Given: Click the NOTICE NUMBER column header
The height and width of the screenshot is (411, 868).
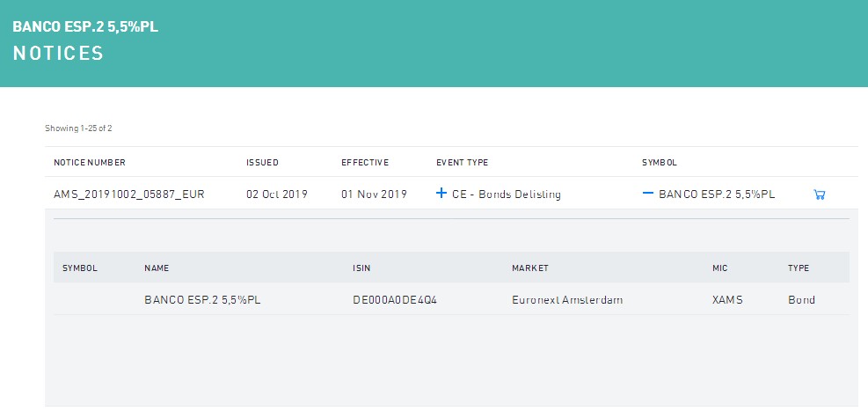Looking at the screenshot, I should click(x=90, y=163).
